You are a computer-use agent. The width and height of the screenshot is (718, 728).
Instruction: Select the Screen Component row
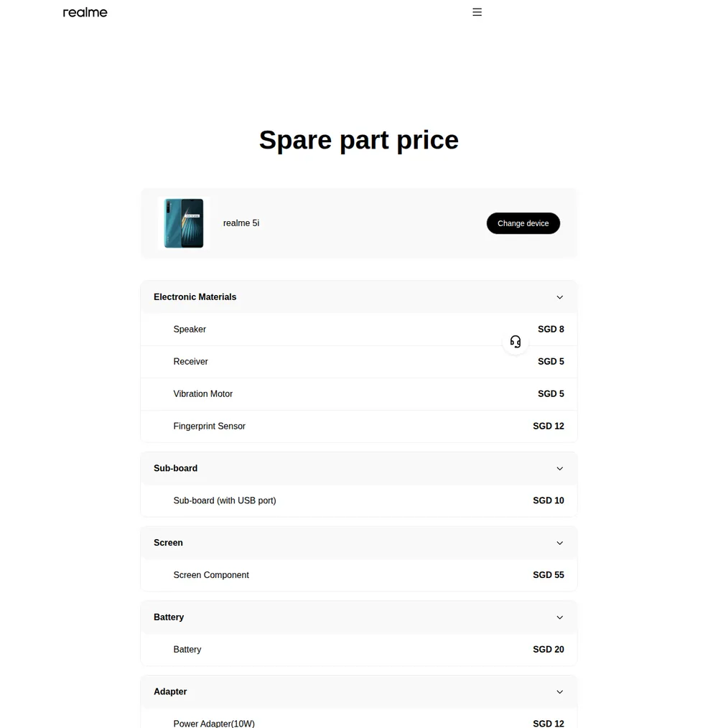(358, 575)
